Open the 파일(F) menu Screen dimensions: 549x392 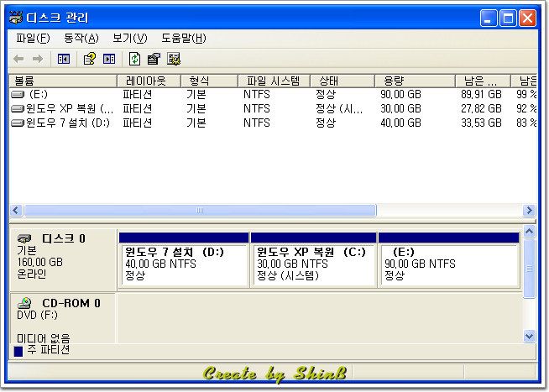click(x=33, y=38)
